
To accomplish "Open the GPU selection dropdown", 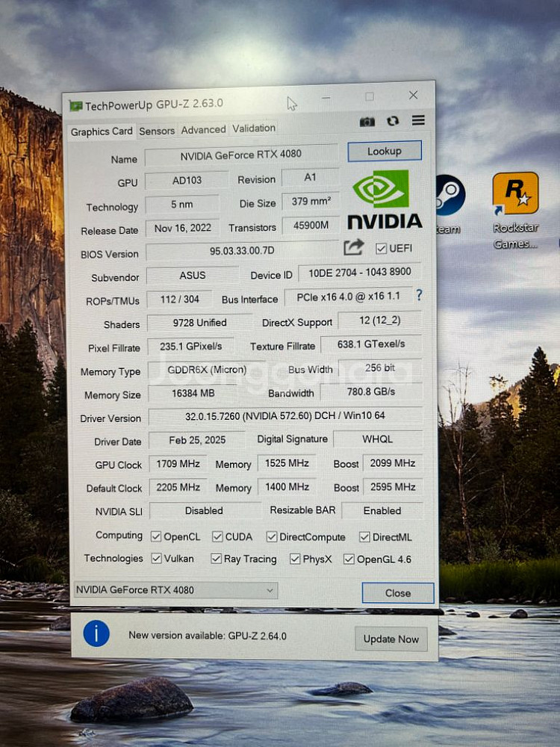I will (175, 590).
